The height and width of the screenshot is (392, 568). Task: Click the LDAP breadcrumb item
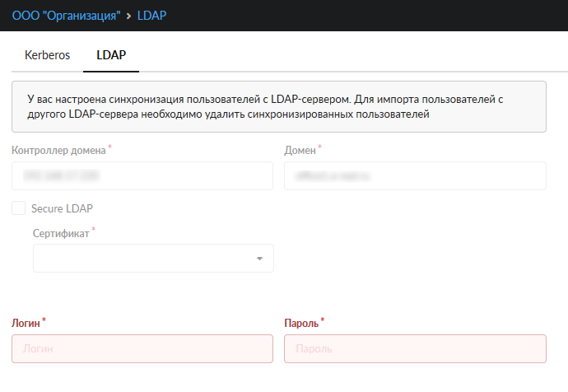coord(151,16)
